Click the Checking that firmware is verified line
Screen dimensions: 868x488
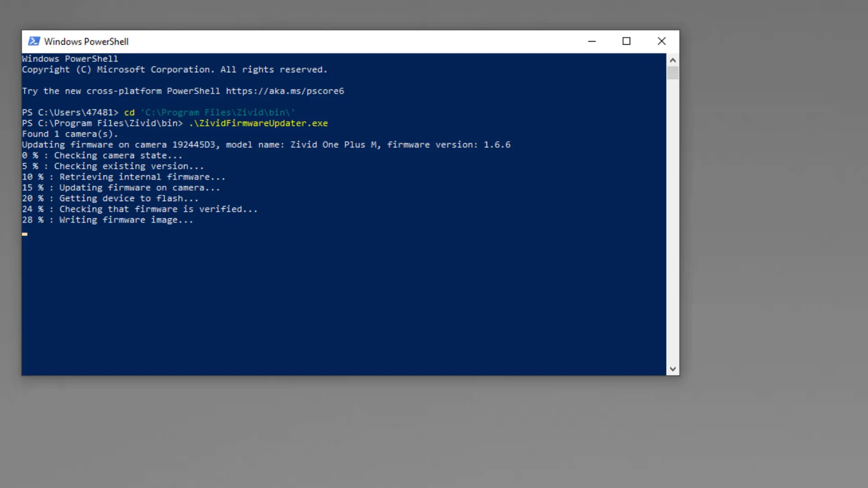point(140,209)
